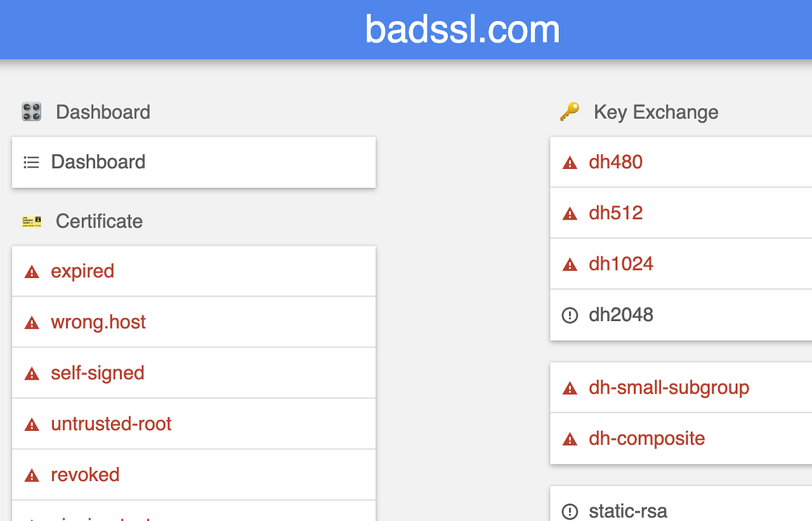Click the warning triangle beside wrong.host
This screenshot has width=812, height=521.
pos(32,322)
